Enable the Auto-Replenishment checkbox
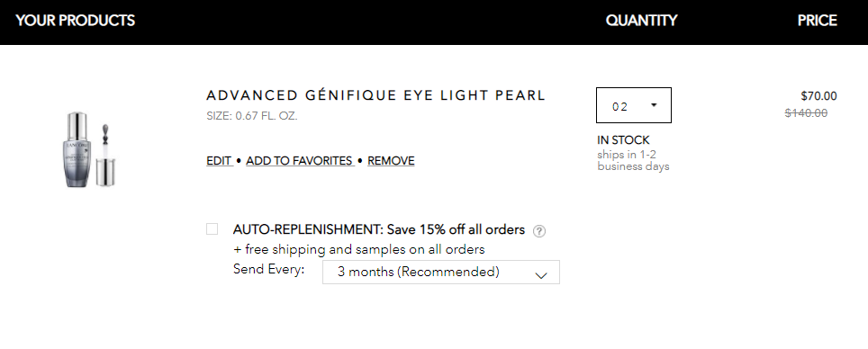Viewport: 868px width, 349px height. [212, 229]
